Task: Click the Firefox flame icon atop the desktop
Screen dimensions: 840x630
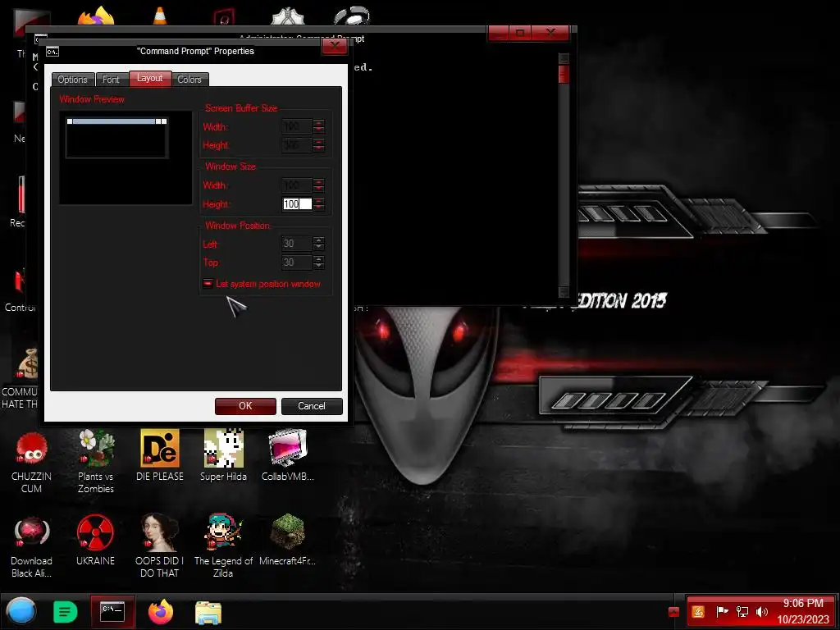Action: coord(97,16)
